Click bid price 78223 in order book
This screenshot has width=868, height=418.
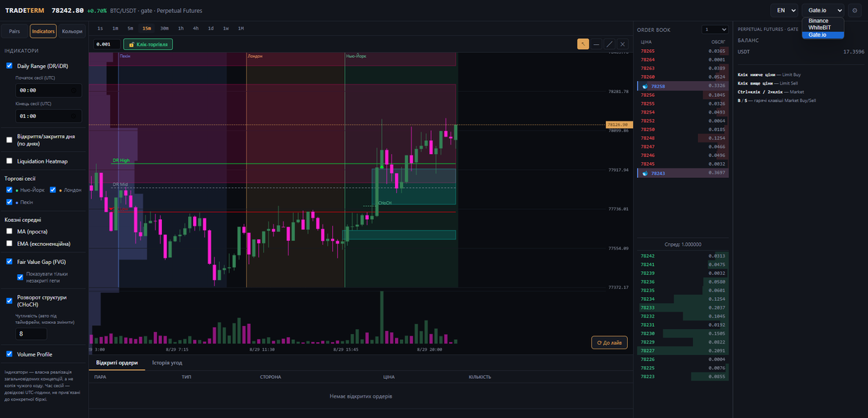pyautogui.click(x=647, y=376)
